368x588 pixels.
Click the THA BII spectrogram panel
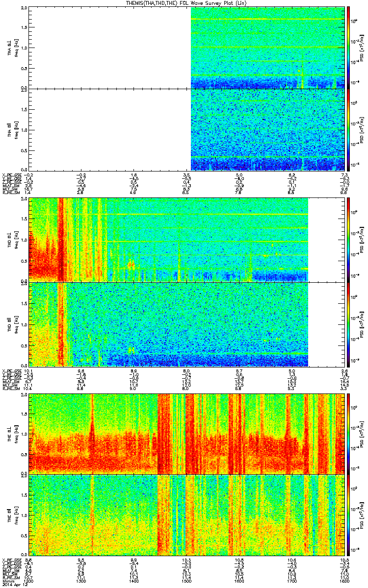(x=187, y=129)
